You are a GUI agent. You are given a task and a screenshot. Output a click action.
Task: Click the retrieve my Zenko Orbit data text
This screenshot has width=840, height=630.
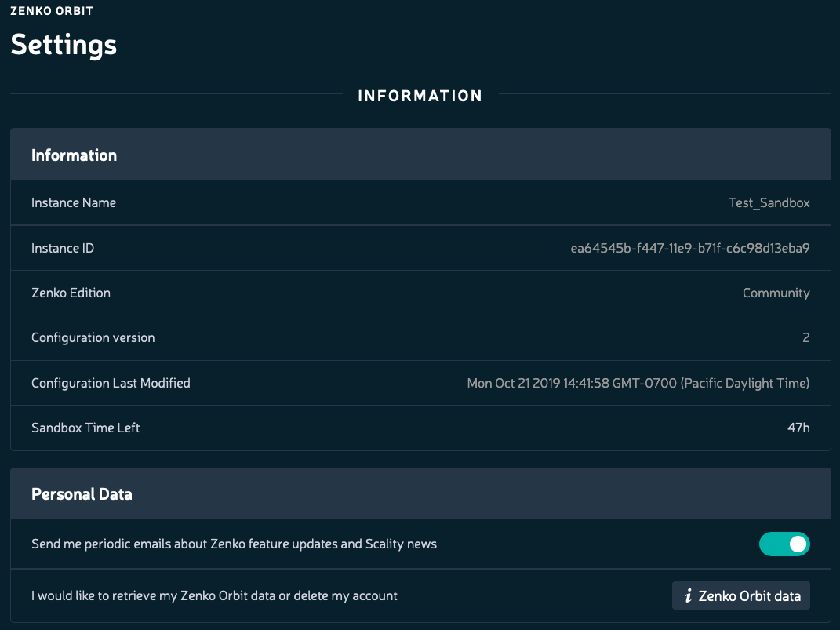pos(214,595)
